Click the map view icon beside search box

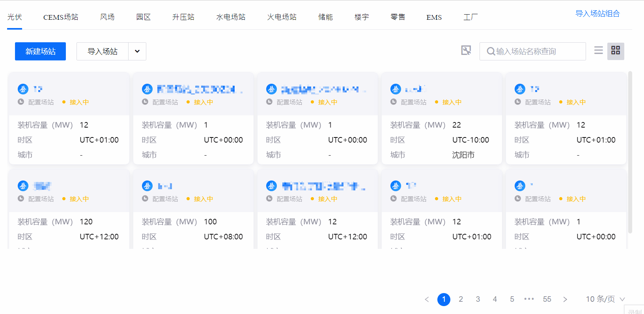[466, 51]
